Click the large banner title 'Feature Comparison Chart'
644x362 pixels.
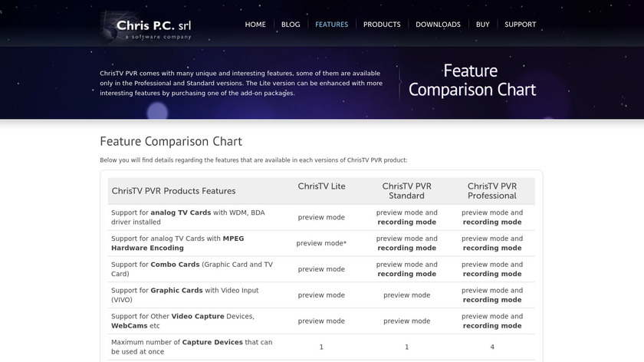(x=472, y=80)
